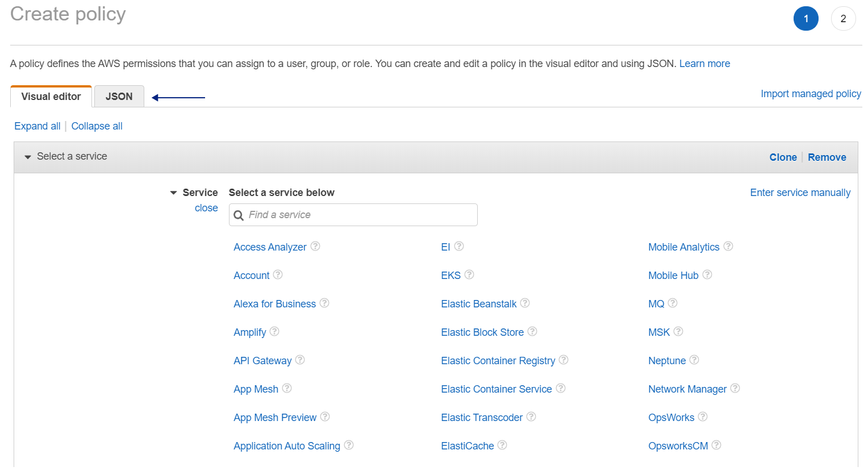Click Enter service manually link
Viewport: 868px width, 475px height.
pyautogui.click(x=800, y=193)
